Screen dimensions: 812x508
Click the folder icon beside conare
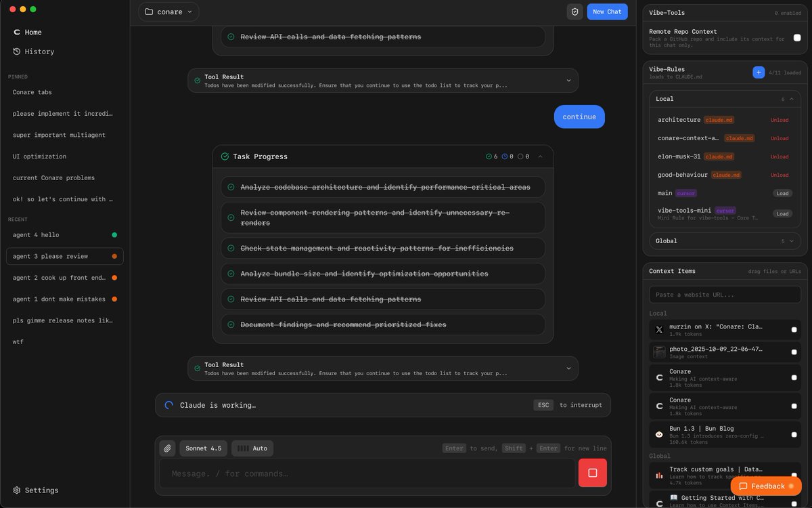(149, 12)
